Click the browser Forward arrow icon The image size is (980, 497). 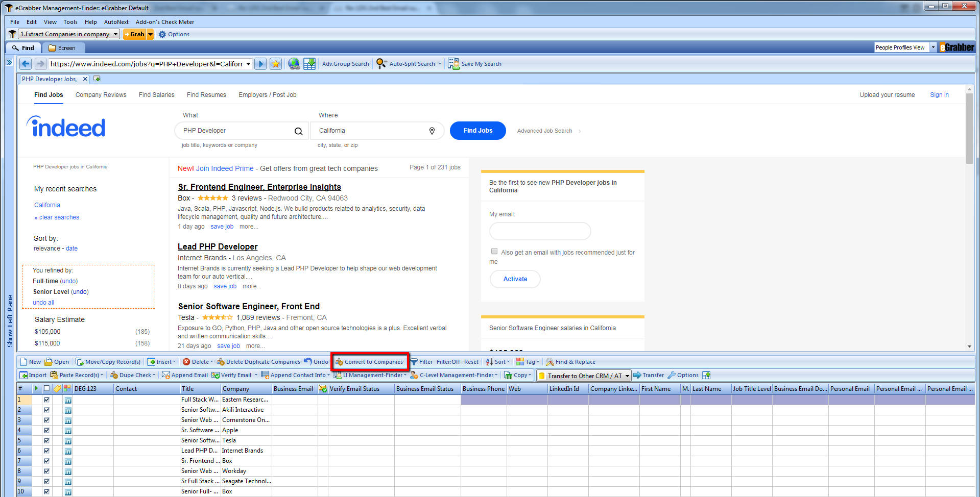(41, 64)
